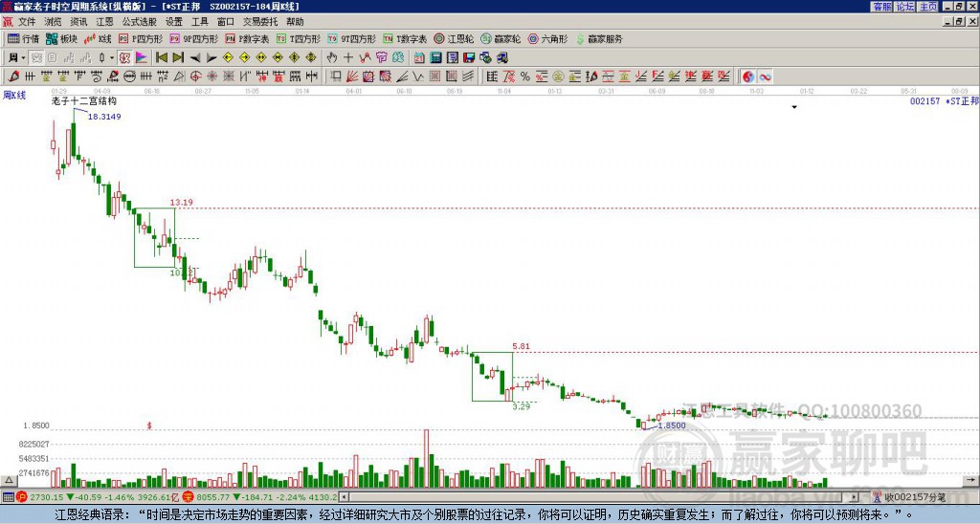The height and width of the screenshot is (524, 980).
Task: Open the P数字表 tool
Action: point(247,38)
